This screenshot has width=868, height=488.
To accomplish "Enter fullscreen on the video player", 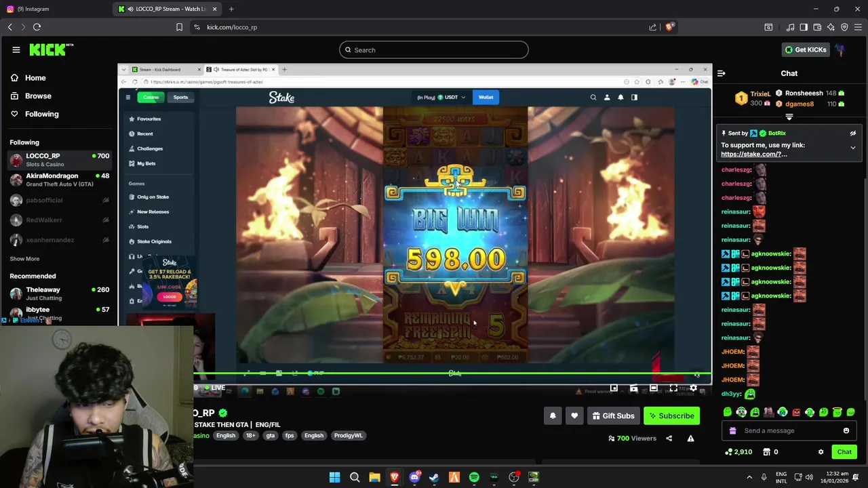I will tap(673, 388).
